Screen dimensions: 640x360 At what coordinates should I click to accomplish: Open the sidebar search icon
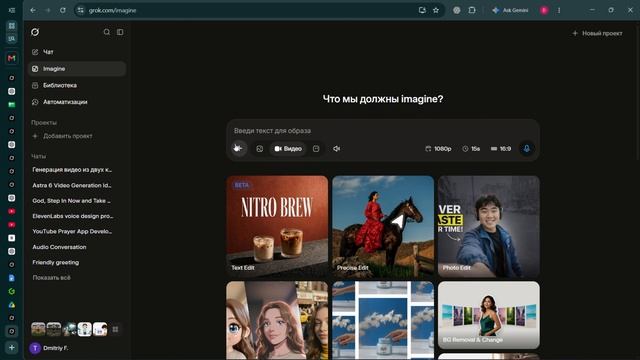click(107, 32)
